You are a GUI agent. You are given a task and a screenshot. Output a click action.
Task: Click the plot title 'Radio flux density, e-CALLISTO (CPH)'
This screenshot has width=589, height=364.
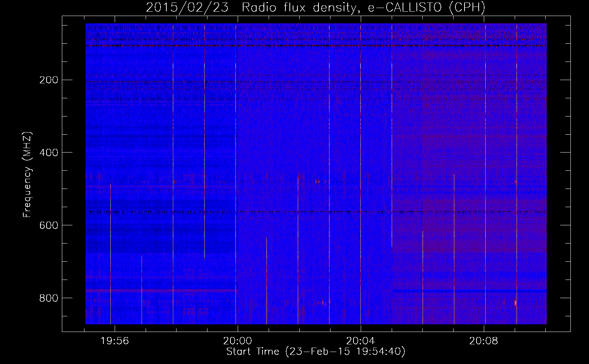click(x=363, y=7)
